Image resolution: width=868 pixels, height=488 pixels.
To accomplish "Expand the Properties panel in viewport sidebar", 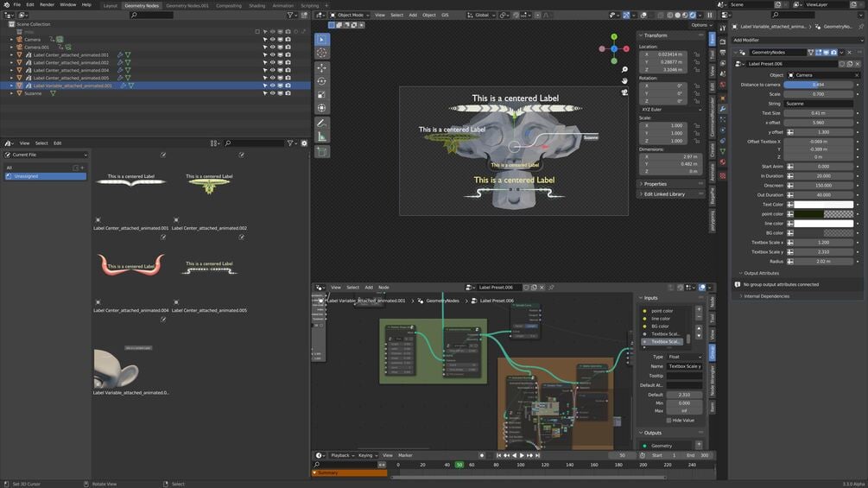I will pyautogui.click(x=670, y=184).
